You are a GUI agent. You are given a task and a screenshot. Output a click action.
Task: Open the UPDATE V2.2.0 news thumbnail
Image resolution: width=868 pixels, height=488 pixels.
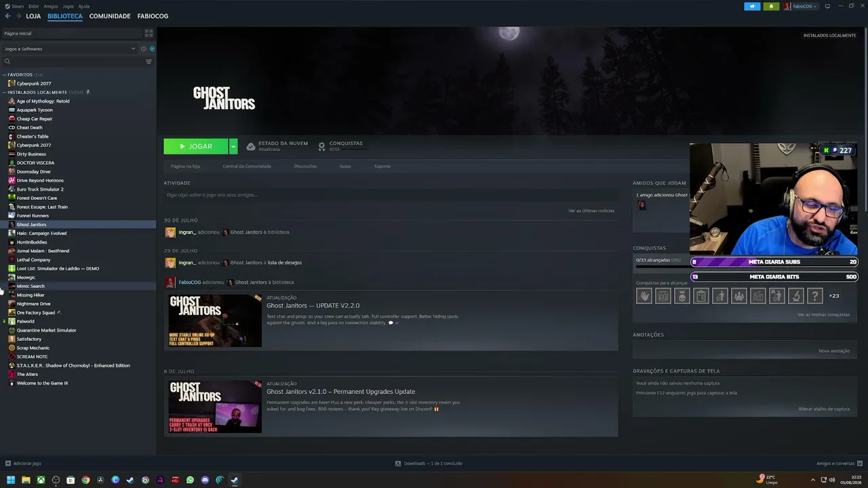click(215, 321)
